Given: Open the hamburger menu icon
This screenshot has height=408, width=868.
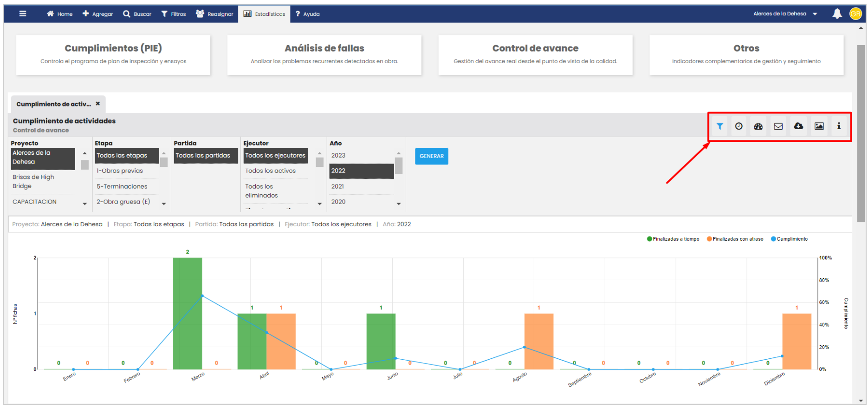Looking at the screenshot, I should point(23,14).
